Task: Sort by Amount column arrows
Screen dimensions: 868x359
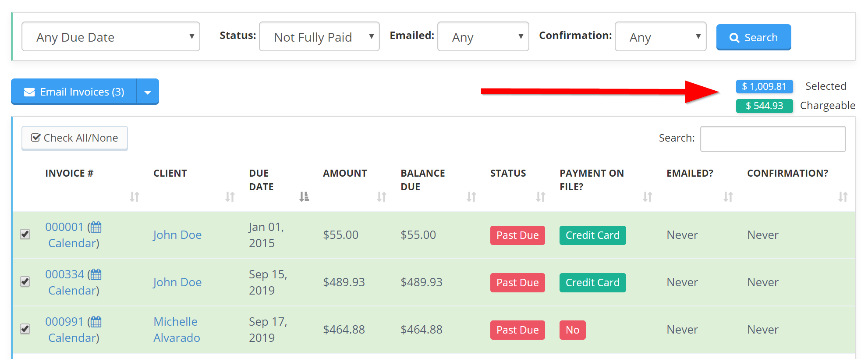Action: coord(382,197)
